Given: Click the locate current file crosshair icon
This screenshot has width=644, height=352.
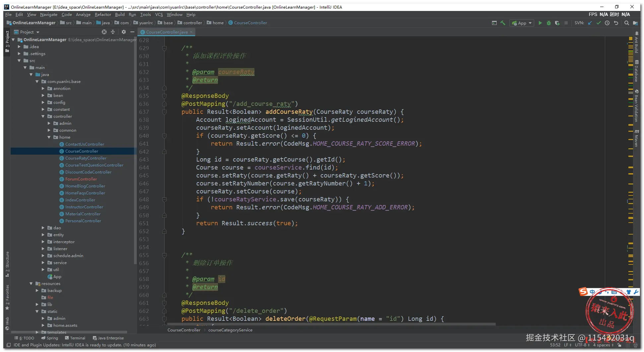Looking at the screenshot, I should tap(104, 32).
